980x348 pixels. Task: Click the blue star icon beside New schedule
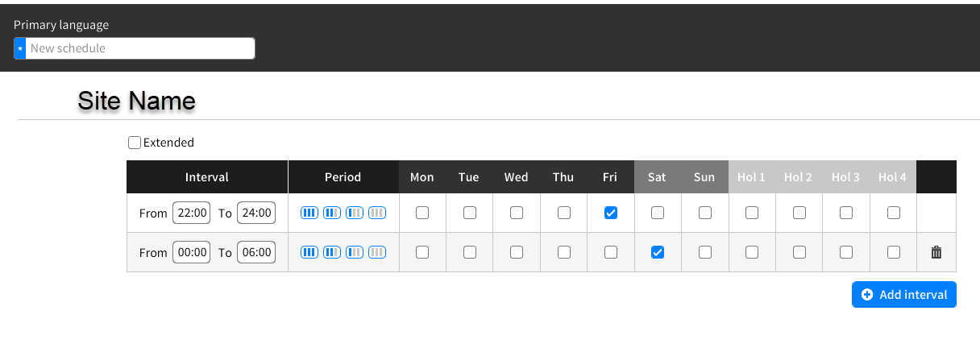point(20,48)
